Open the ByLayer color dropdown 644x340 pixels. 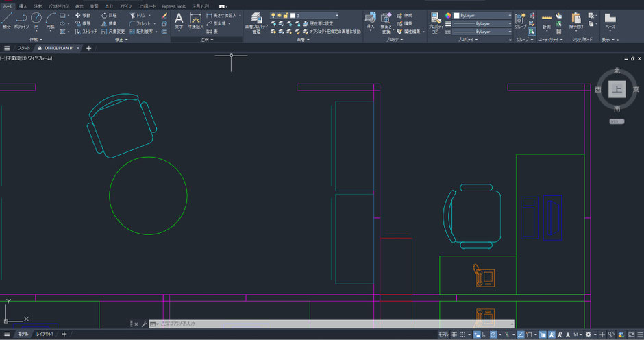tap(483, 15)
